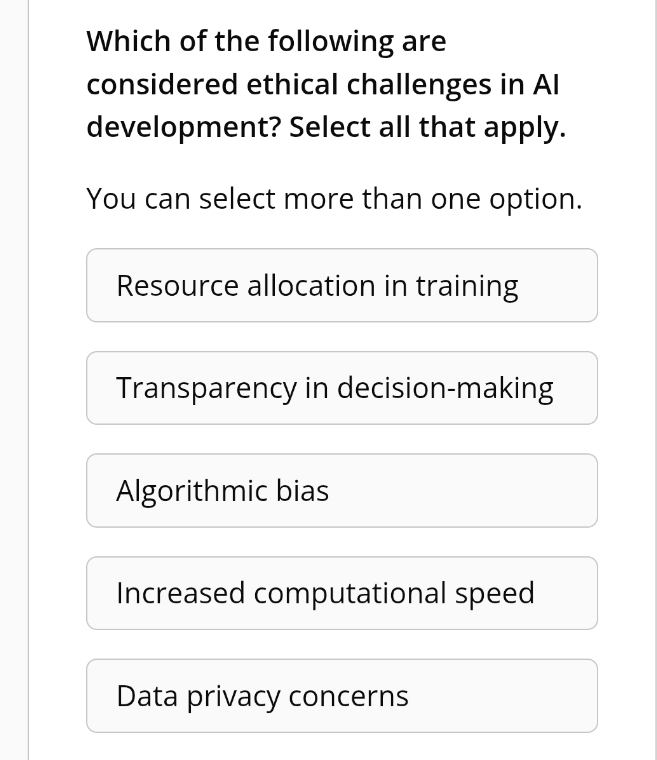This screenshot has width=657, height=760.
Task: Click the last visible answer option box
Action: tap(341, 696)
